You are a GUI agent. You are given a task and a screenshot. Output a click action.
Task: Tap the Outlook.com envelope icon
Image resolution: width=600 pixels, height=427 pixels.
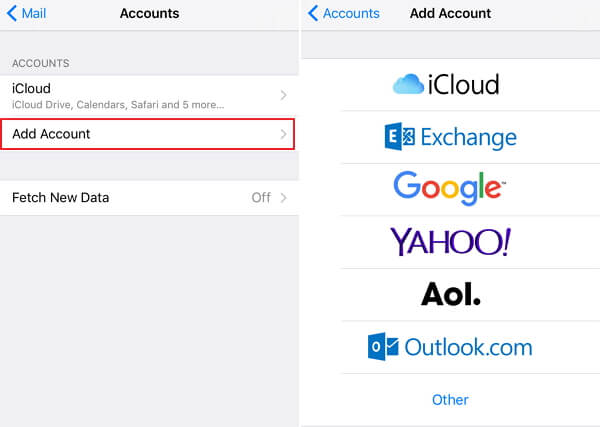click(x=383, y=347)
